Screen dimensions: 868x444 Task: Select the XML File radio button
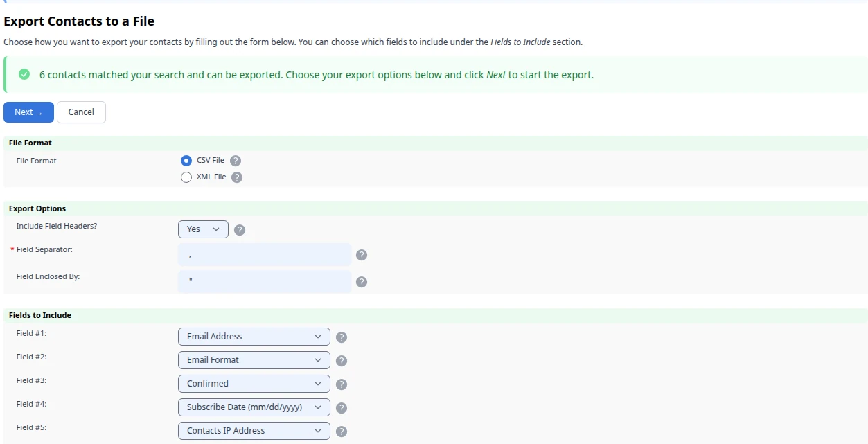click(186, 177)
